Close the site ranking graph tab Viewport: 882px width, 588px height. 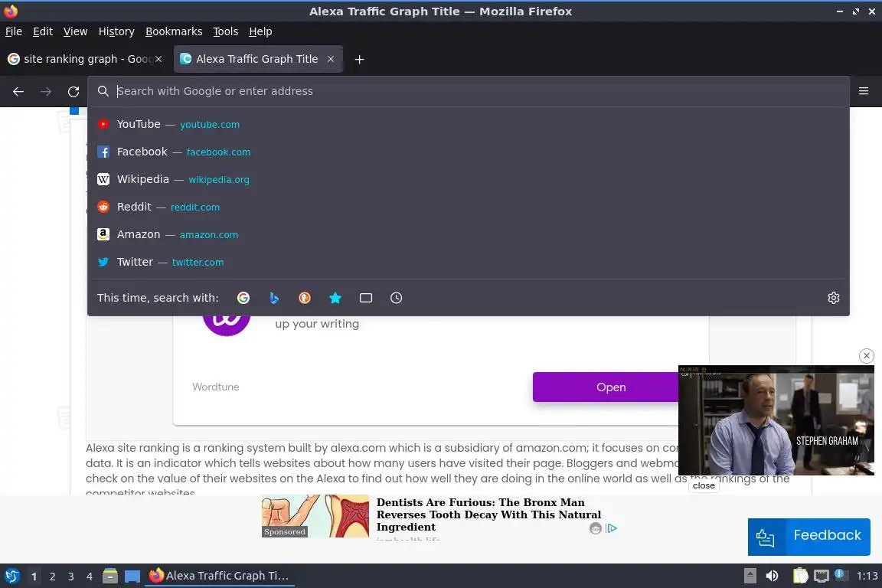pos(158,58)
